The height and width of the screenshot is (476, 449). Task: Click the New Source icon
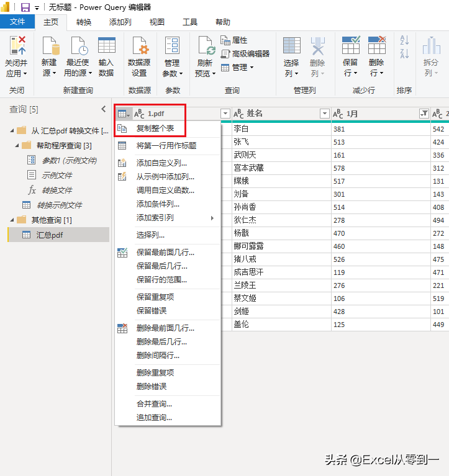50,45
